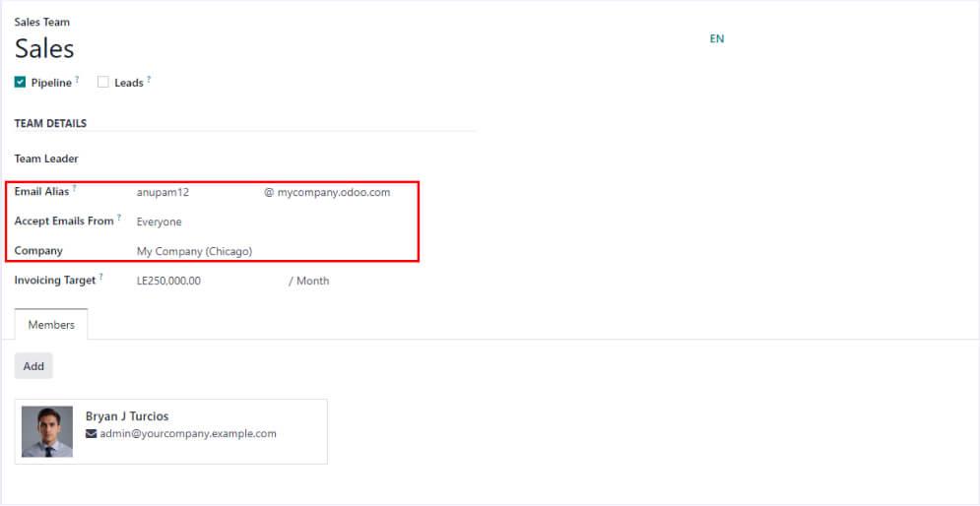Click the Invoicing Target help question mark
This screenshot has width=980, height=506.
tap(100, 277)
